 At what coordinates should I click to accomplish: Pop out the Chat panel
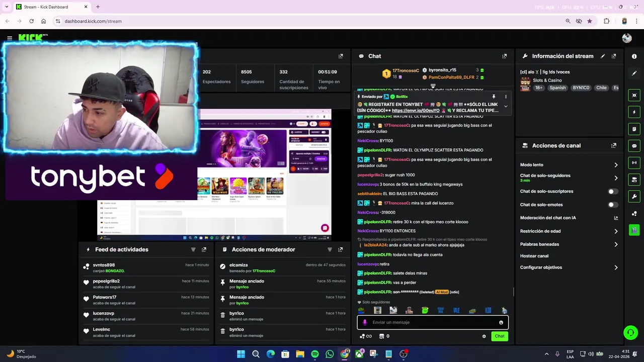(x=504, y=56)
